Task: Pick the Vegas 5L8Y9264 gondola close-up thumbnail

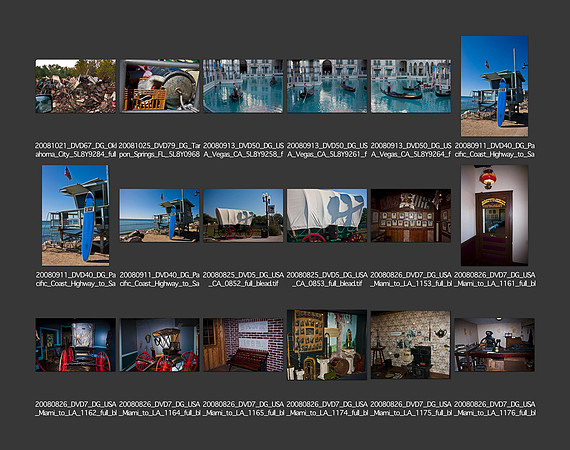Action: point(411,86)
